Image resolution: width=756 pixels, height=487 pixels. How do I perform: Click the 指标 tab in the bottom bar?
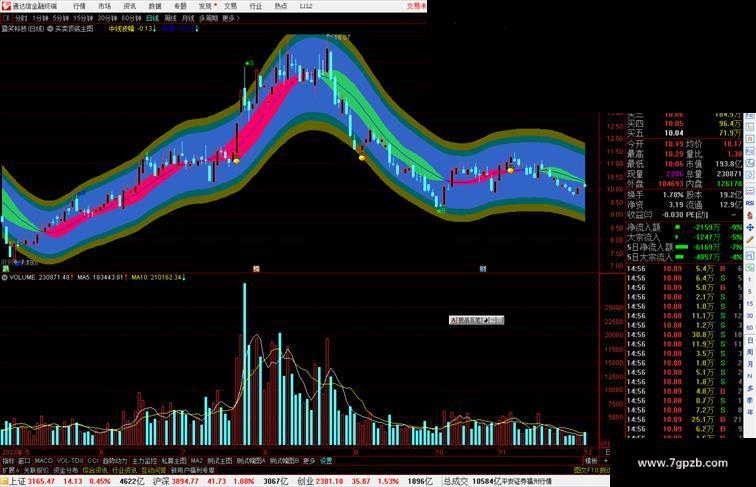tap(8, 461)
